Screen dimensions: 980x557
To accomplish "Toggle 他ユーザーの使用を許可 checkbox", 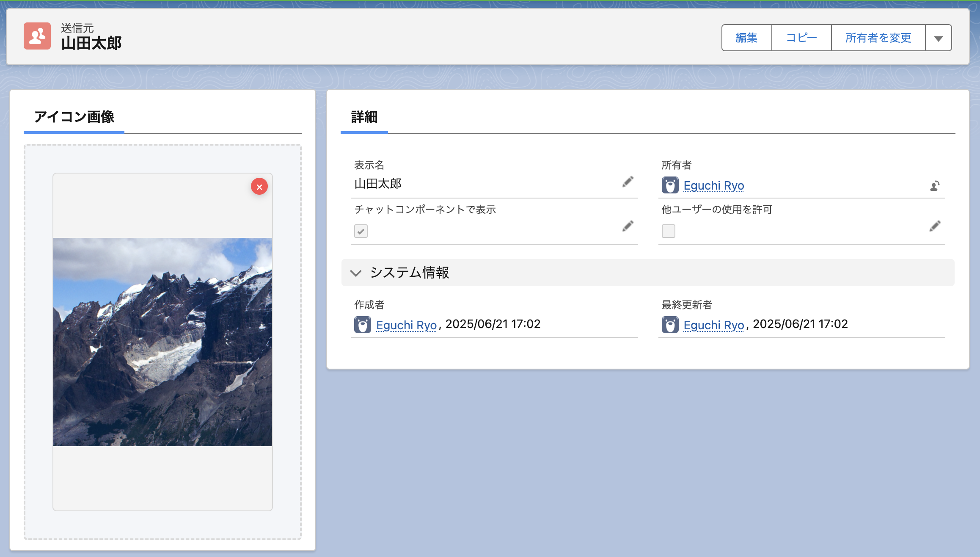I will point(669,231).
